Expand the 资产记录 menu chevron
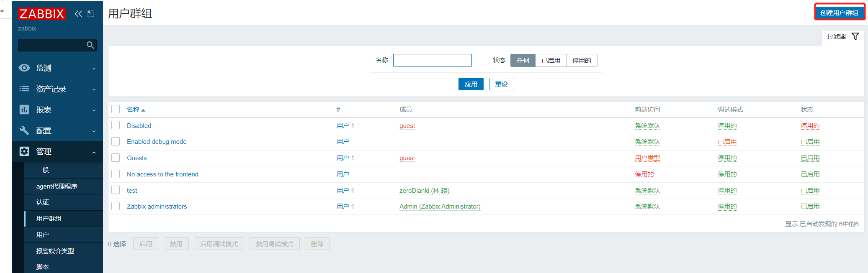The width and height of the screenshot is (868, 273). click(x=94, y=89)
